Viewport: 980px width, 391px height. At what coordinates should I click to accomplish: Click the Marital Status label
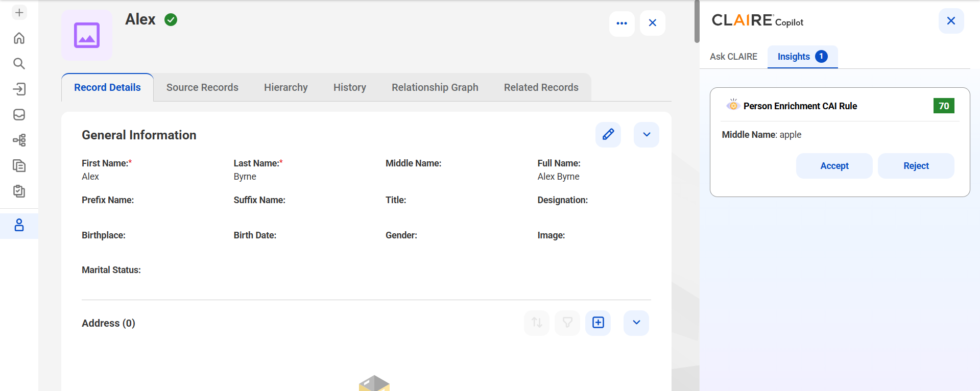click(x=111, y=270)
